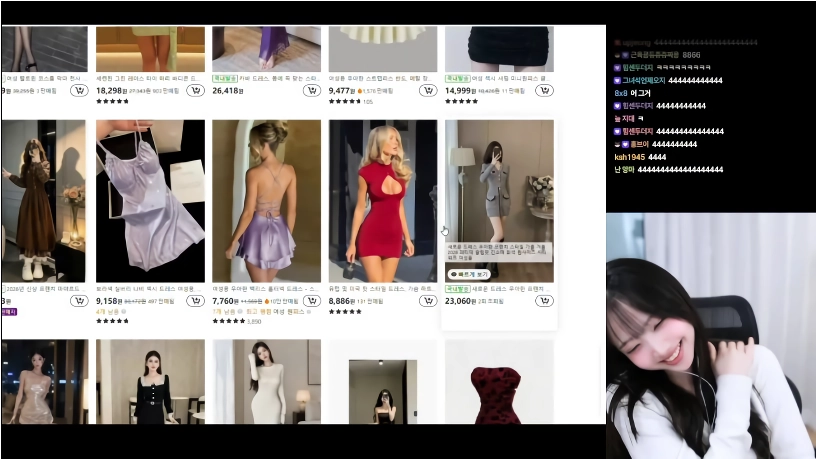Click the streamer webcam video
The height and width of the screenshot is (459, 816).
[711, 336]
